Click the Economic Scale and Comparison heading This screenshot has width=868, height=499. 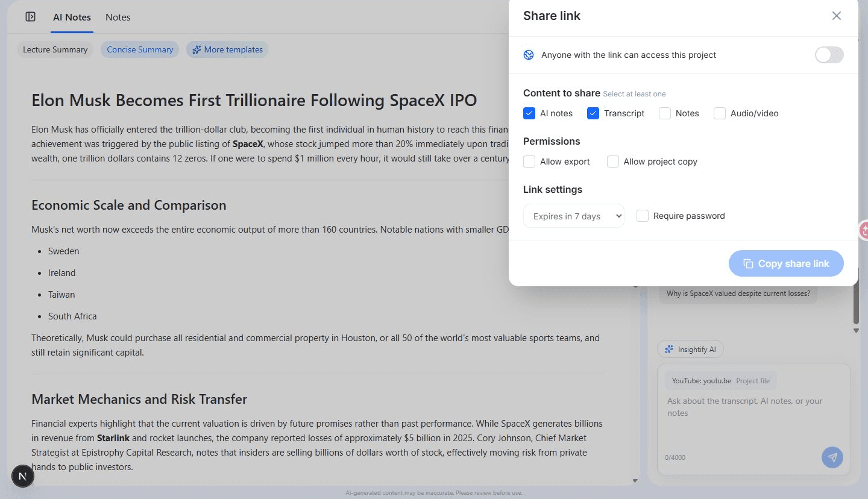129,205
